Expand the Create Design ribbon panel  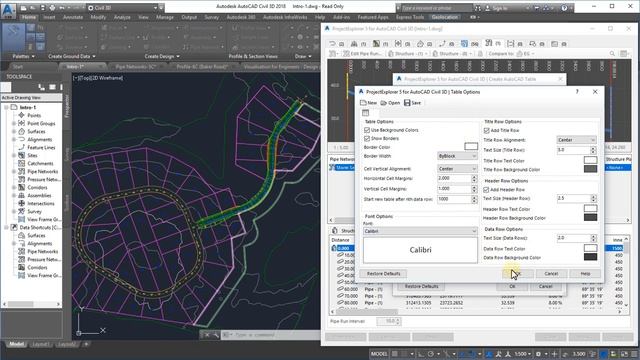(162, 56)
